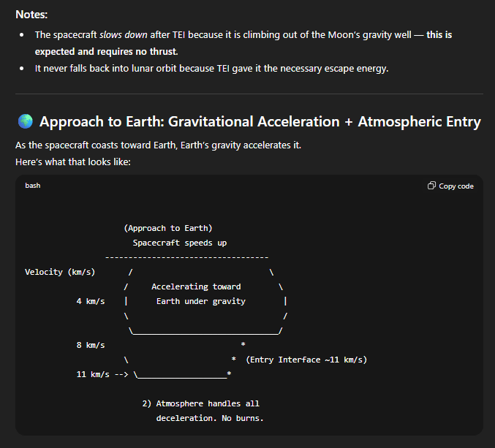Click the copy icon beside Copy code
The width and height of the screenshot is (495, 448).
(x=431, y=186)
